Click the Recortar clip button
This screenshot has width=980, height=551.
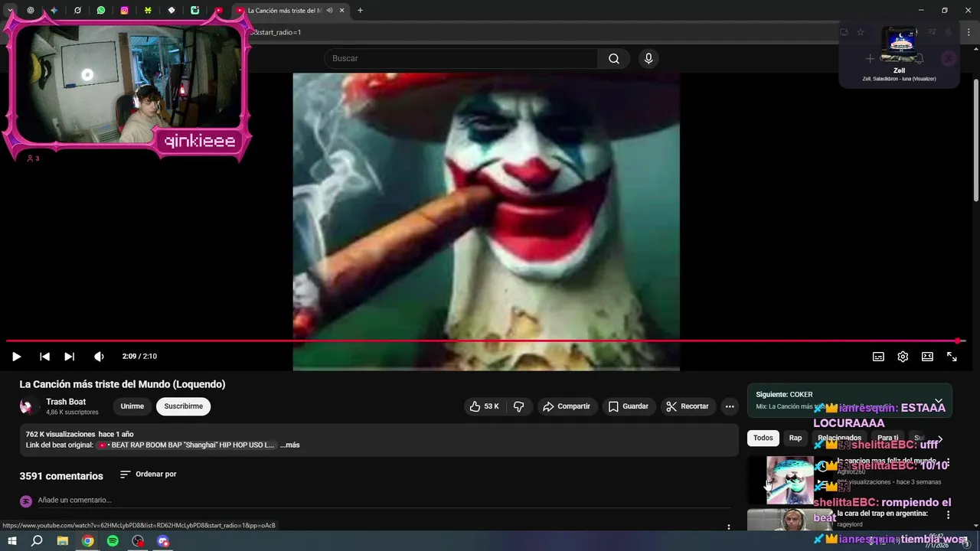(687, 406)
